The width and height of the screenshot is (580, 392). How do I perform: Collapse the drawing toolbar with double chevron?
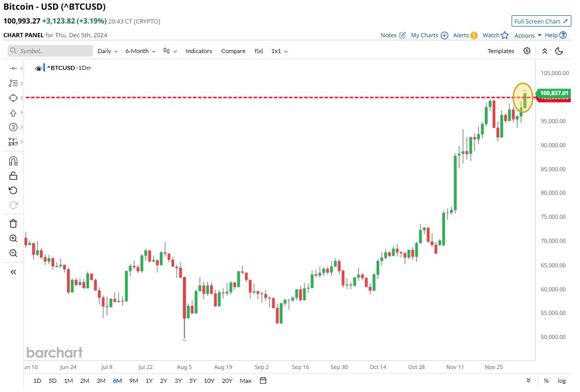(13, 272)
